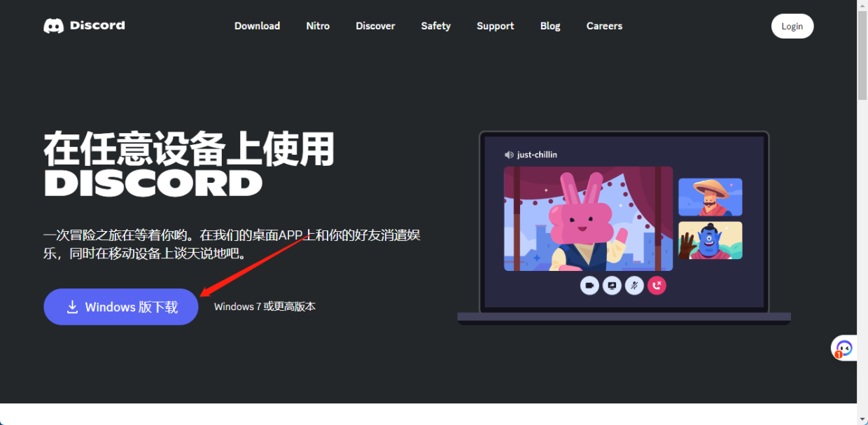868x425 pixels.
Task: Click the scrollbar up arrow
Action: click(x=862, y=6)
